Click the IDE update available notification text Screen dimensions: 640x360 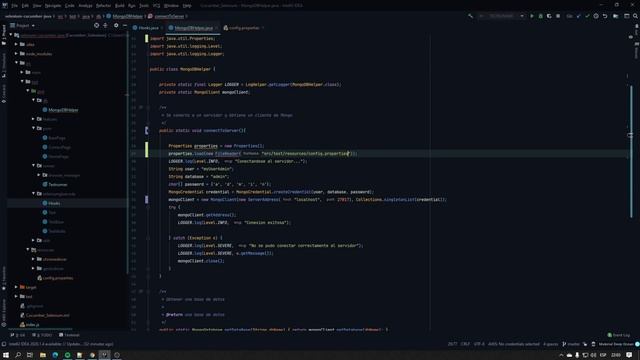(61, 344)
